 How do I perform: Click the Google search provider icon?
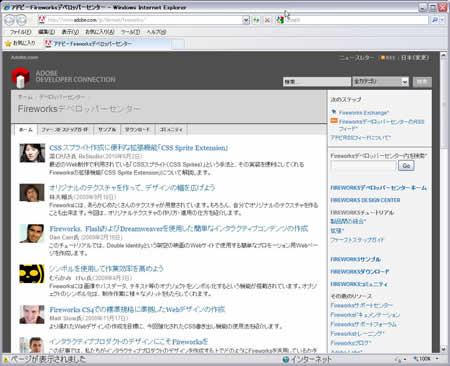280,20
